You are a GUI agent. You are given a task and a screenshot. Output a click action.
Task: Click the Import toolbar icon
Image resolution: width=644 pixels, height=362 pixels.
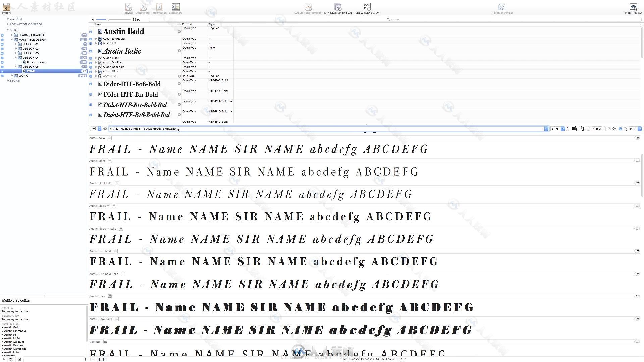[x=6, y=7]
